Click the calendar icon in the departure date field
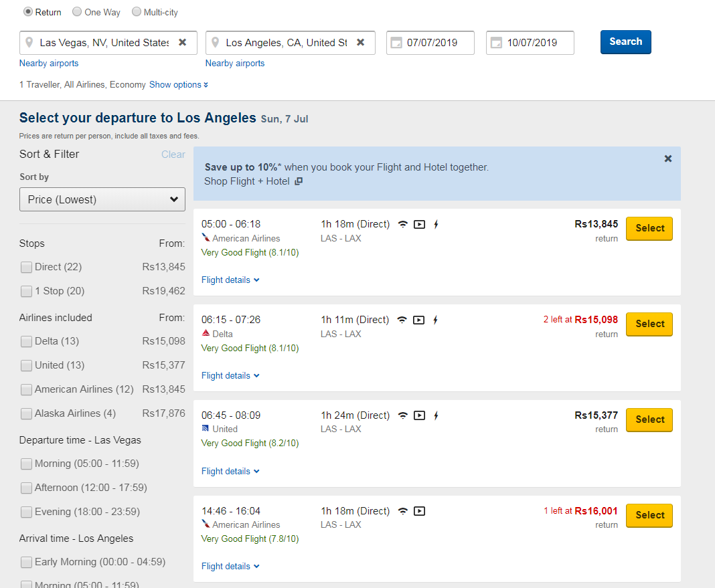Viewport: 715px width, 588px height. click(396, 42)
